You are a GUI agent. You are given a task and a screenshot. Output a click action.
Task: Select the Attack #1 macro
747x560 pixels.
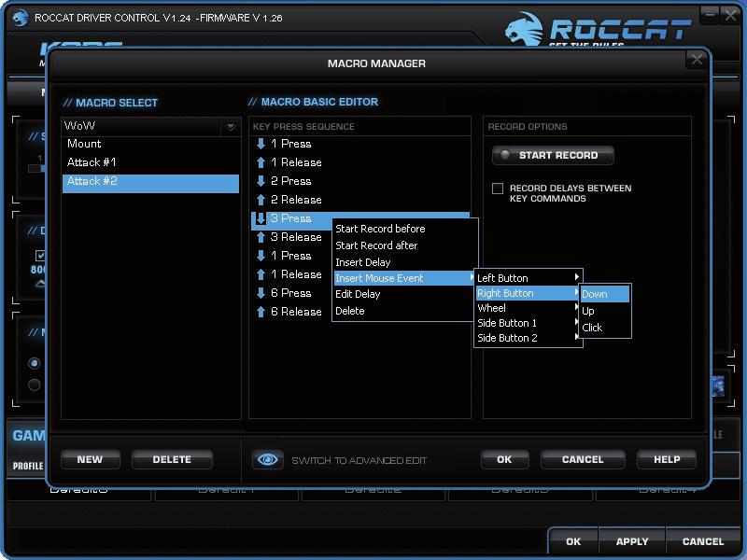150,162
